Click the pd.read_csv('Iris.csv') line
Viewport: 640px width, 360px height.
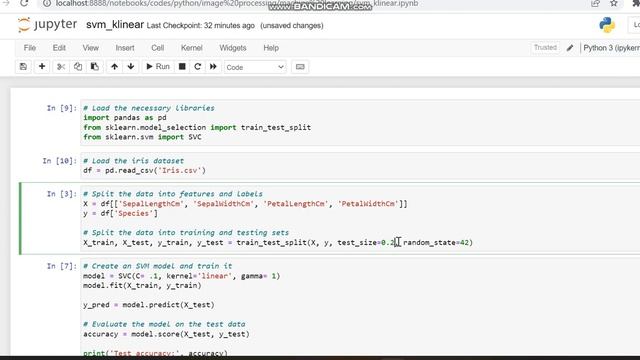point(144,170)
